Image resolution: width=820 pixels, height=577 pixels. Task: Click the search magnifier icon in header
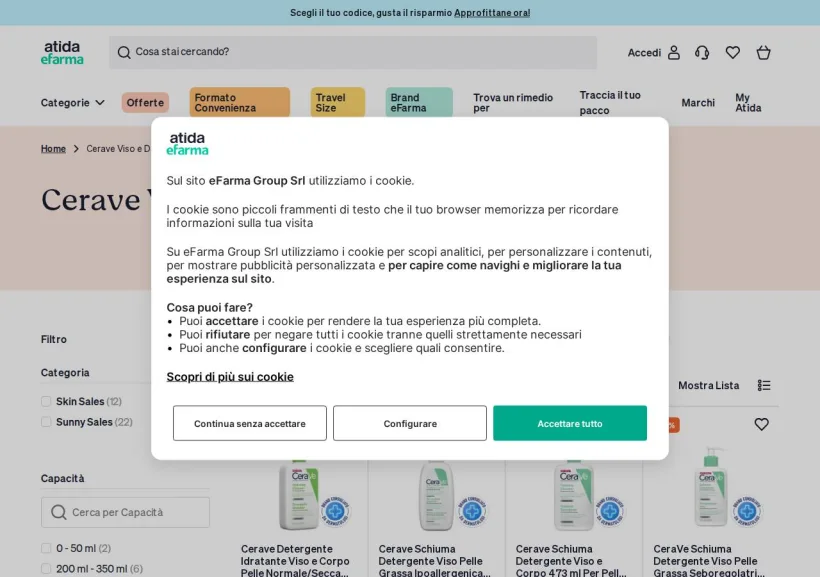click(124, 52)
